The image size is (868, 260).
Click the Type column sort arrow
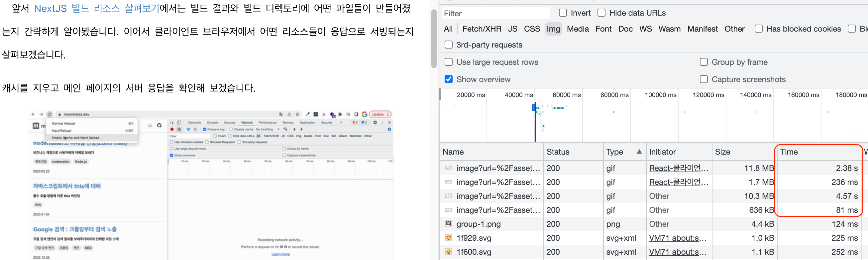639,151
